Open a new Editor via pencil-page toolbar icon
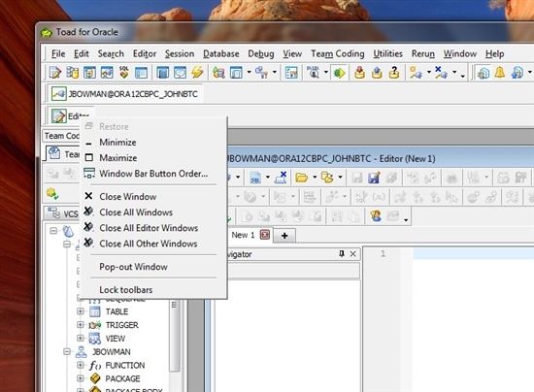The height and width of the screenshot is (392, 534). pos(54,73)
